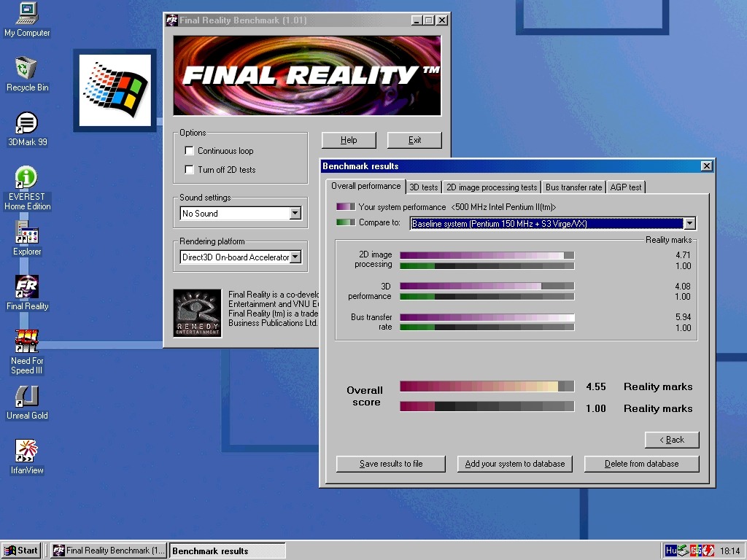Click Save results to file
The width and height of the screenshot is (747, 560).
(x=391, y=464)
